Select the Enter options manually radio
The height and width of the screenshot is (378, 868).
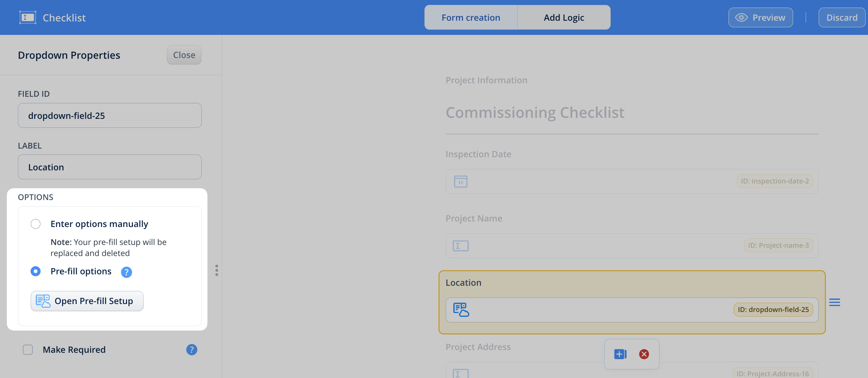(x=36, y=224)
